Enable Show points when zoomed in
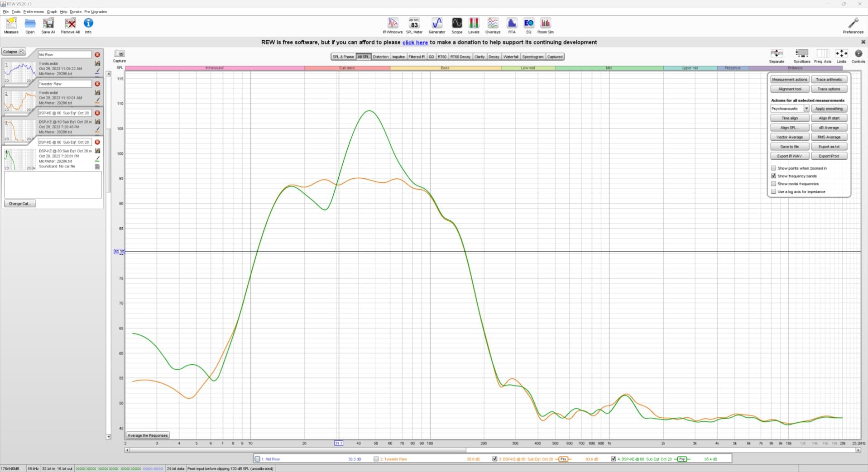The image size is (868, 472). pyautogui.click(x=774, y=168)
